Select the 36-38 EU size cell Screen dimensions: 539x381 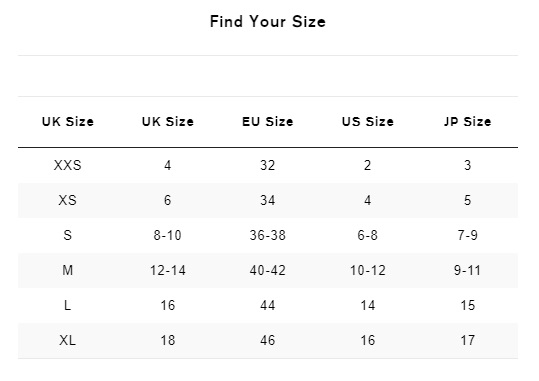(268, 236)
